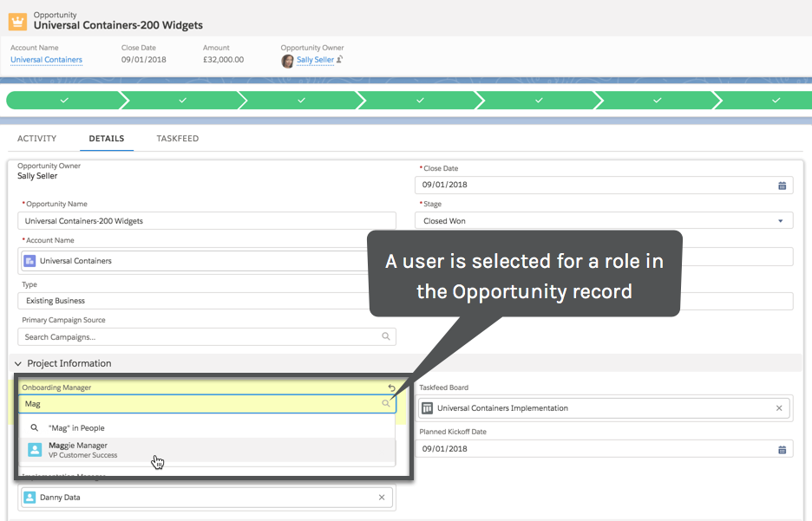Open Planned Kickoff Date calendar picker
Screen dimensions: 812x521
(782, 449)
